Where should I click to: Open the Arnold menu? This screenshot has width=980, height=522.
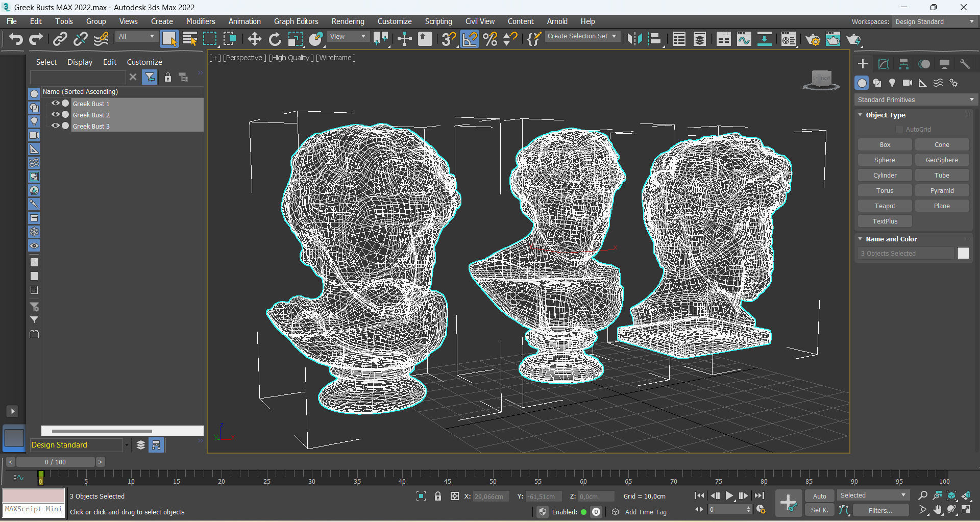coord(557,21)
